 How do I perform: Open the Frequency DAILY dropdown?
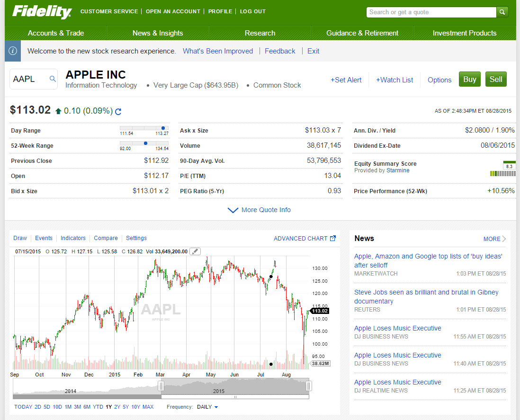click(207, 407)
